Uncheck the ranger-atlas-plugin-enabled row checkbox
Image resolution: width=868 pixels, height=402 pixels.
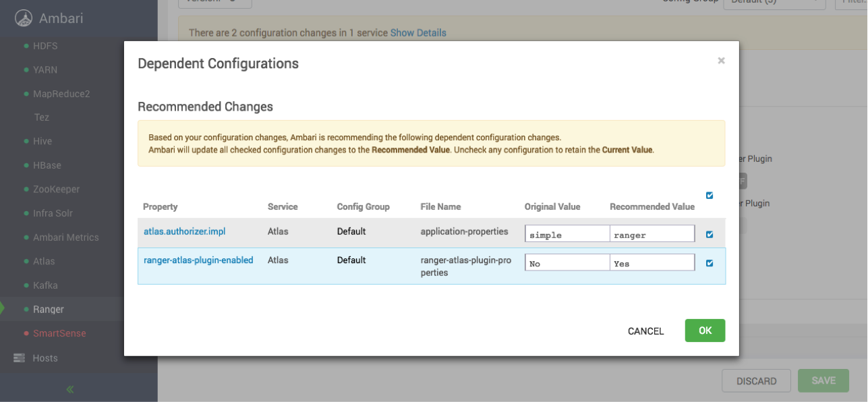click(710, 264)
